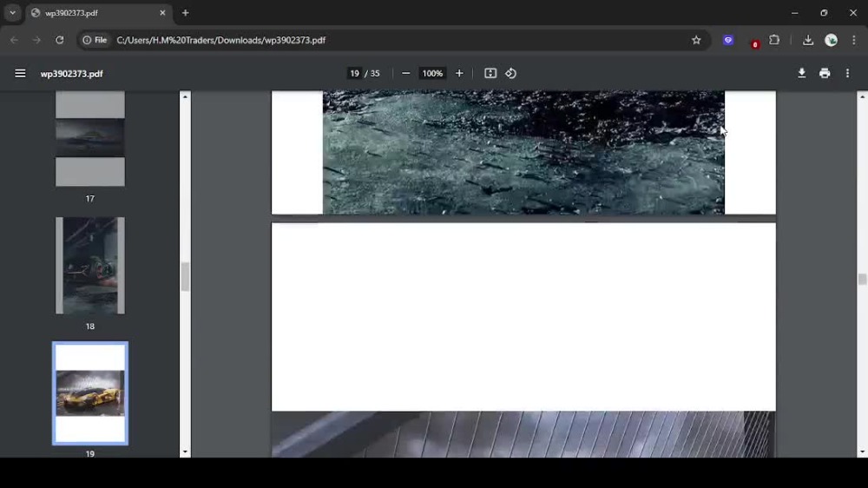Viewport: 868px width, 488px height.
Task: Print the PDF document
Action: (x=825, y=73)
